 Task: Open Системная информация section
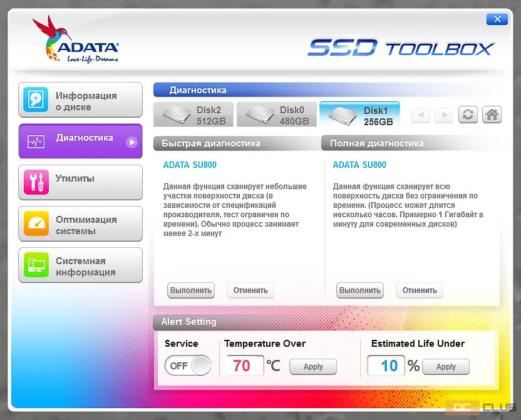(x=80, y=265)
